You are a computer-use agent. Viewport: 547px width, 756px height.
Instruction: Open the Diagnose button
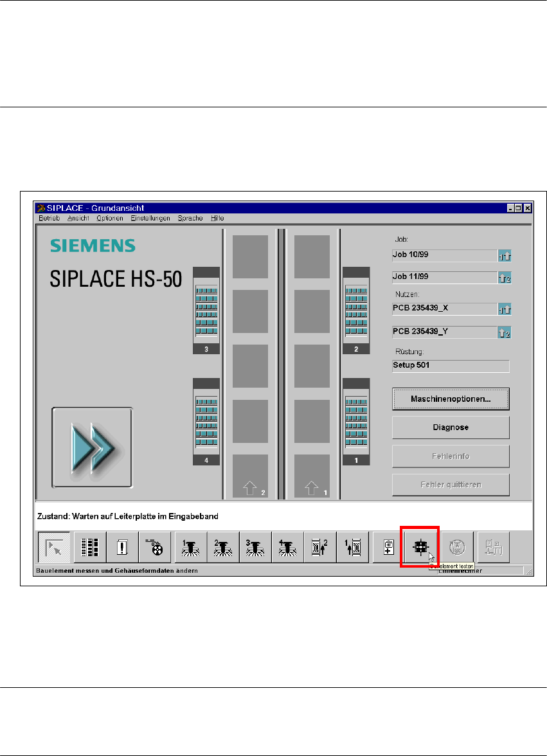pyautogui.click(x=451, y=427)
